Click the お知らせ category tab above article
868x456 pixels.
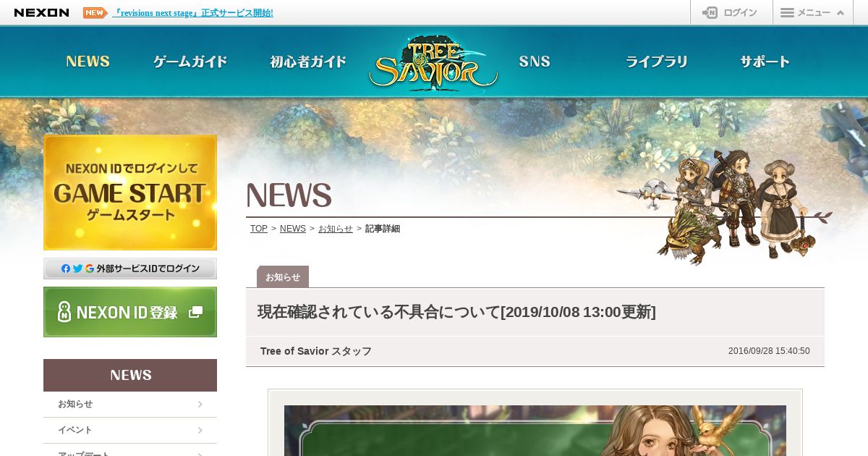(283, 276)
